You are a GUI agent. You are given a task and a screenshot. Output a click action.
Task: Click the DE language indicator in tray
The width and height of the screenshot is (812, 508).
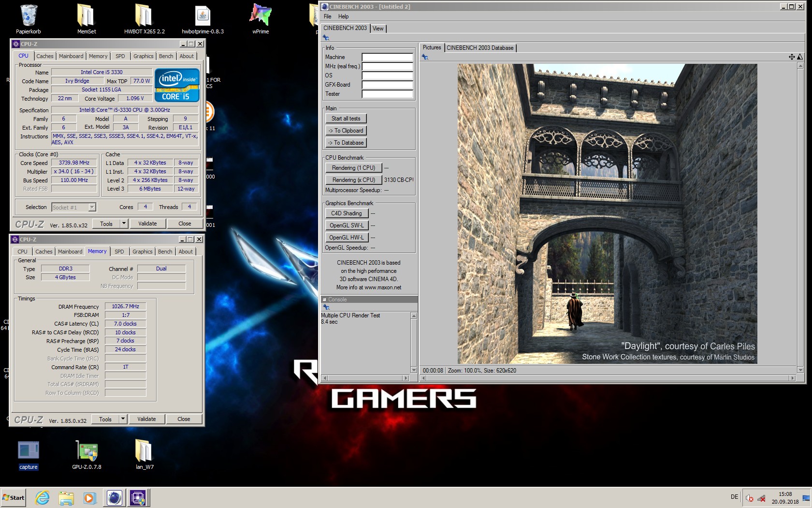click(734, 497)
